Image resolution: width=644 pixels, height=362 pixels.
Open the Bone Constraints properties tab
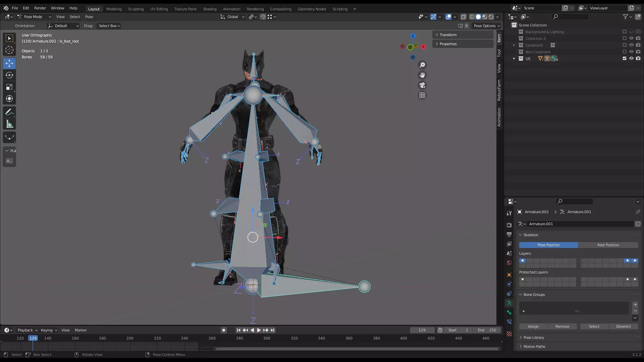509,322
